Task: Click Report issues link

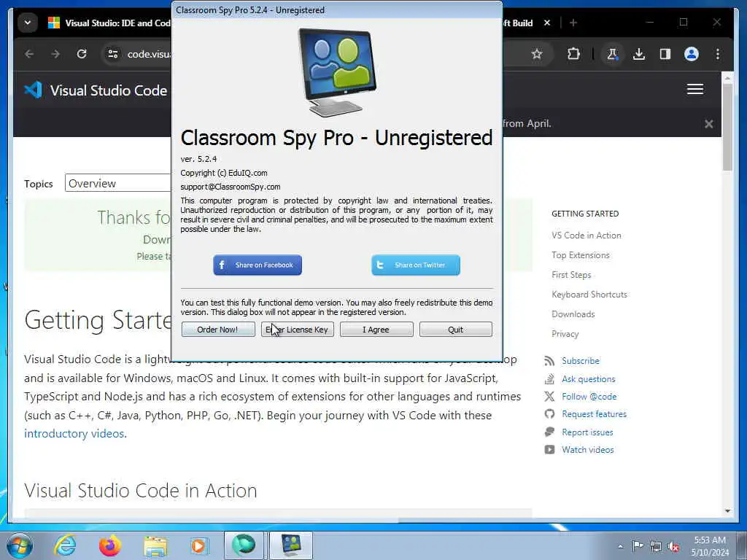Action: click(x=587, y=432)
